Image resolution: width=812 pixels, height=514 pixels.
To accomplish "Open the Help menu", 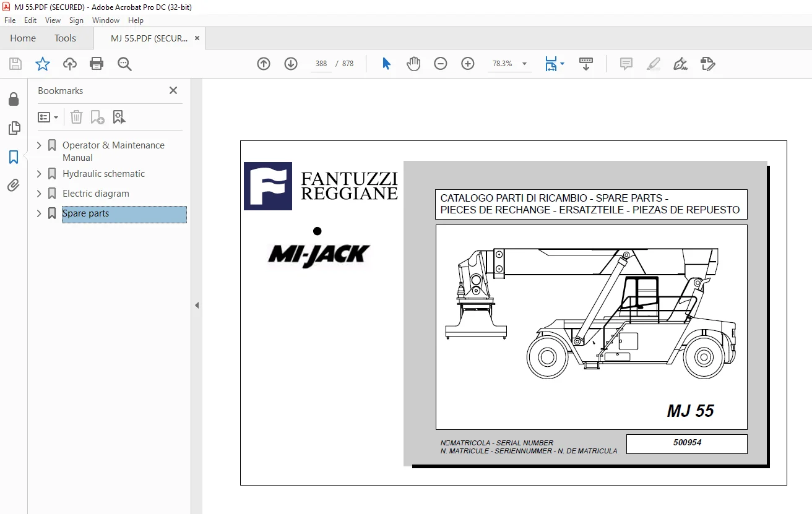I will [x=136, y=20].
